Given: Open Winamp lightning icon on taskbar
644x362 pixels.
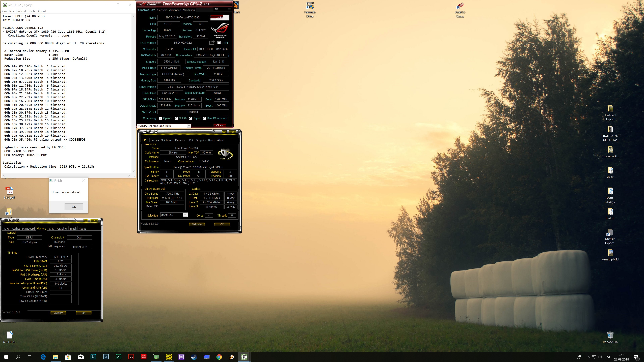Looking at the screenshot, I should (232, 357).
